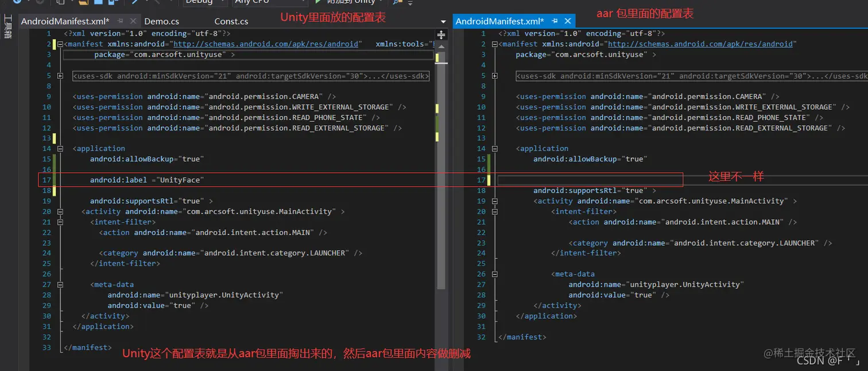The width and height of the screenshot is (868, 371).
Task: Click READ_EXTERNAL_STORAGE permission line in right editor
Action: (680, 127)
